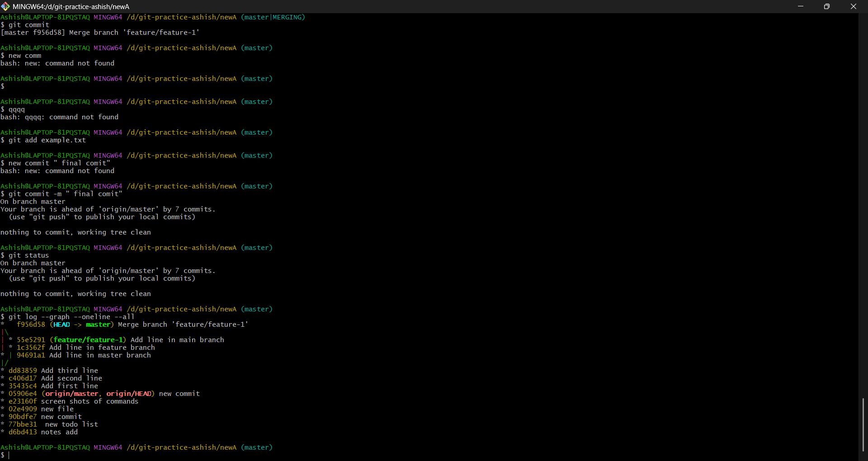
Task: Click the empty scrollbar track near top
Action: click(863, 90)
